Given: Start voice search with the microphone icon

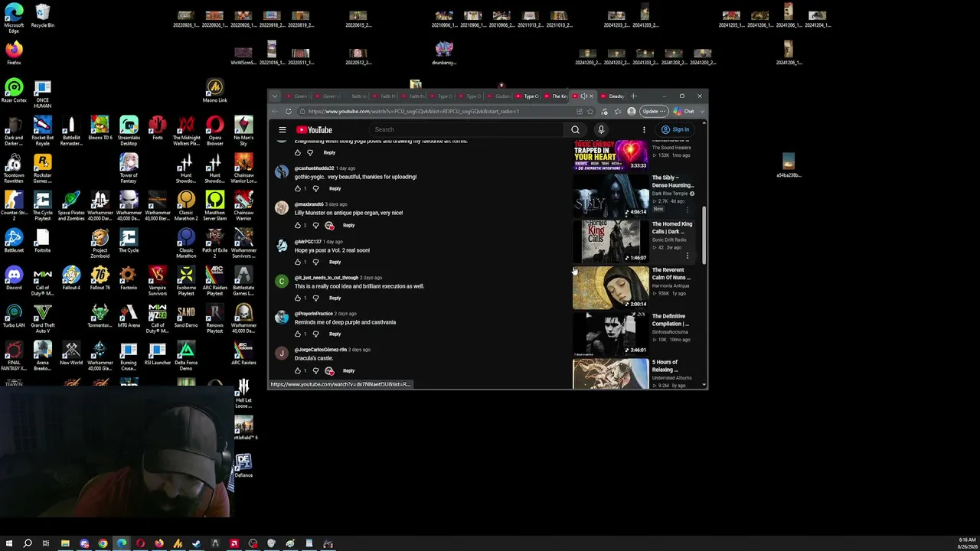Looking at the screenshot, I should click(x=601, y=130).
